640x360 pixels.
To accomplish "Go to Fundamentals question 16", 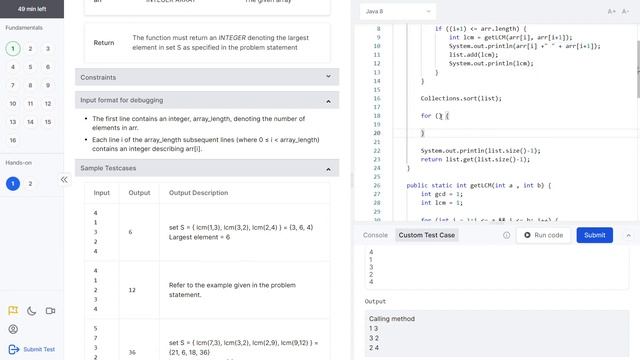I will pos(13,140).
